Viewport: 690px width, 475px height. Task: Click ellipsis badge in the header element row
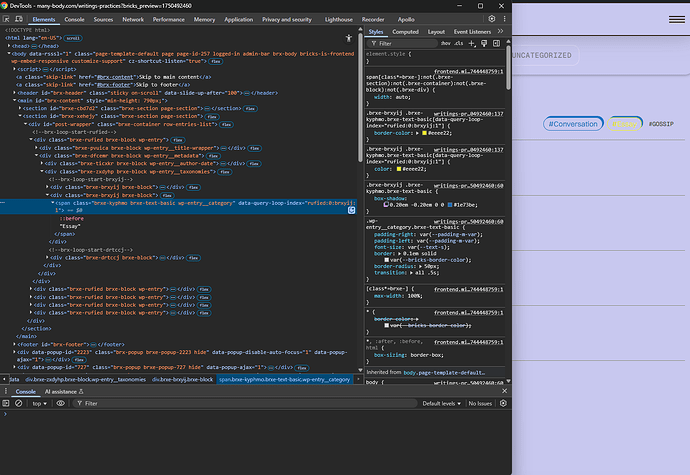247,93
